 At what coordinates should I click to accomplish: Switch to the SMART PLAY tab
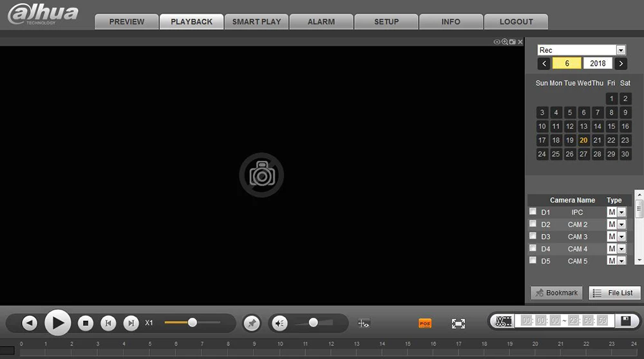pos(256,22)
